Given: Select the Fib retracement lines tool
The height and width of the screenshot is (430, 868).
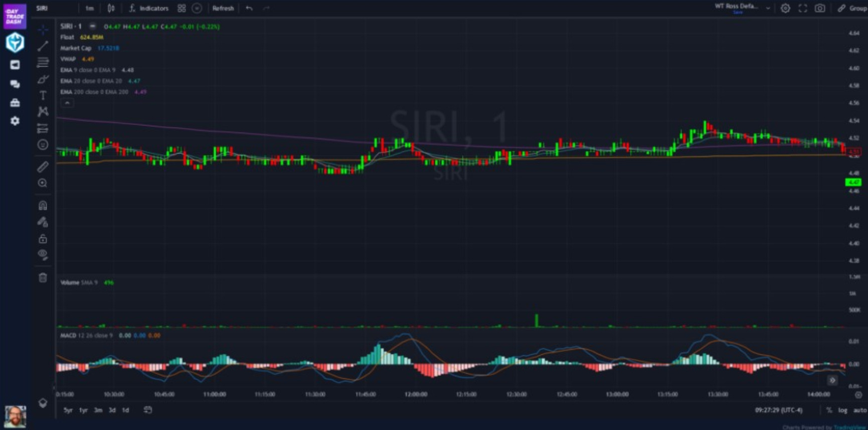Looking at the screenshot, I should 43,63.
